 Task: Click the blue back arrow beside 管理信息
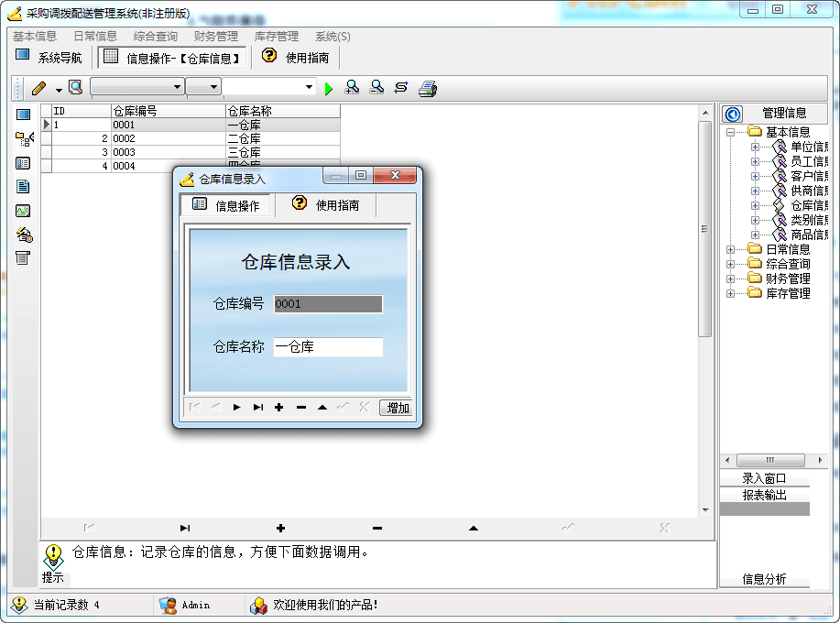(x=733, y=114)
